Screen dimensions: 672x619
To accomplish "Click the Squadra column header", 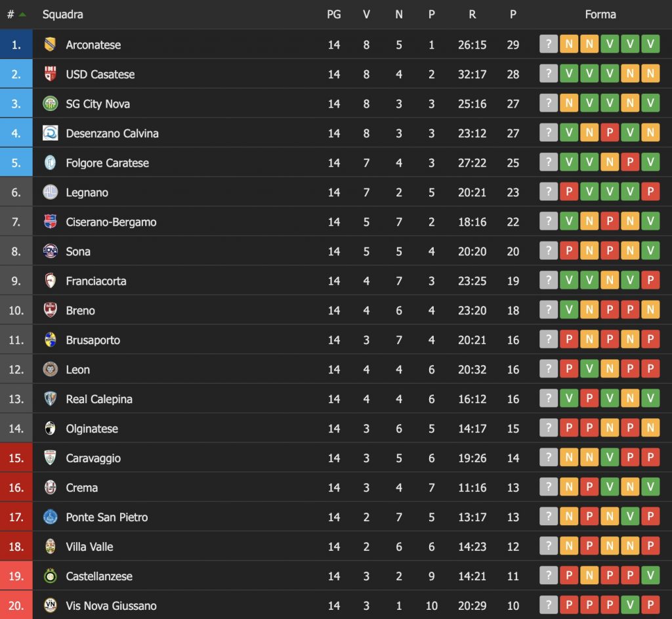I will [62, 14].
